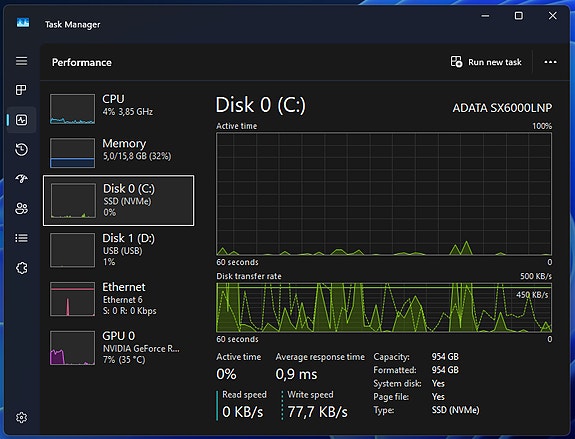Click Run new task button

[486, 62]
